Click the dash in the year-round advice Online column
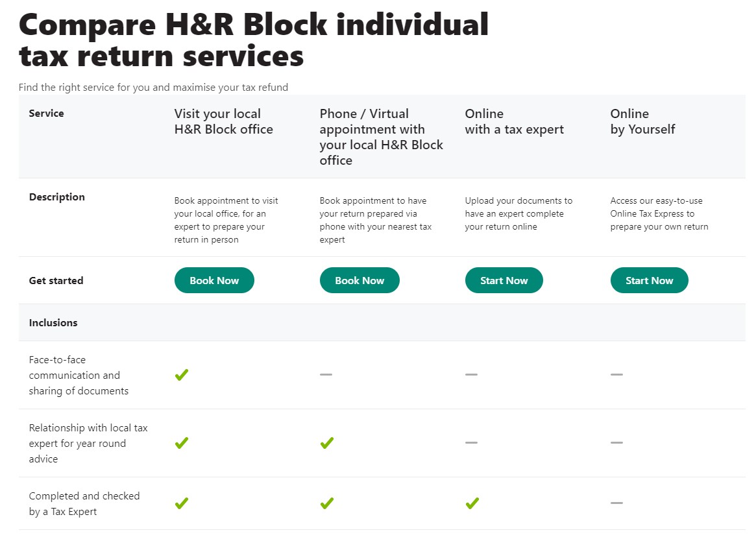 click(x=471, y=443)
